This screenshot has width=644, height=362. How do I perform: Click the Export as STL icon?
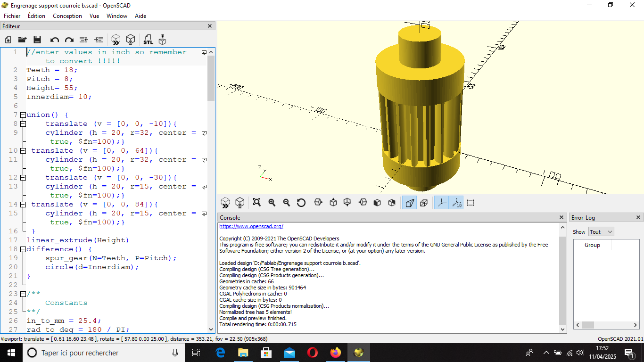tap(148, 40)
